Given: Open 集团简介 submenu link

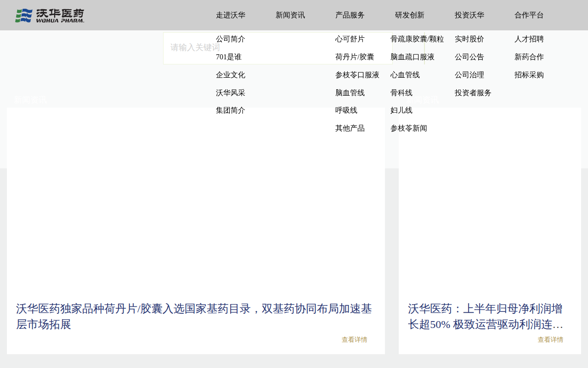Looking at the screenshot, I should coord(231,110).
